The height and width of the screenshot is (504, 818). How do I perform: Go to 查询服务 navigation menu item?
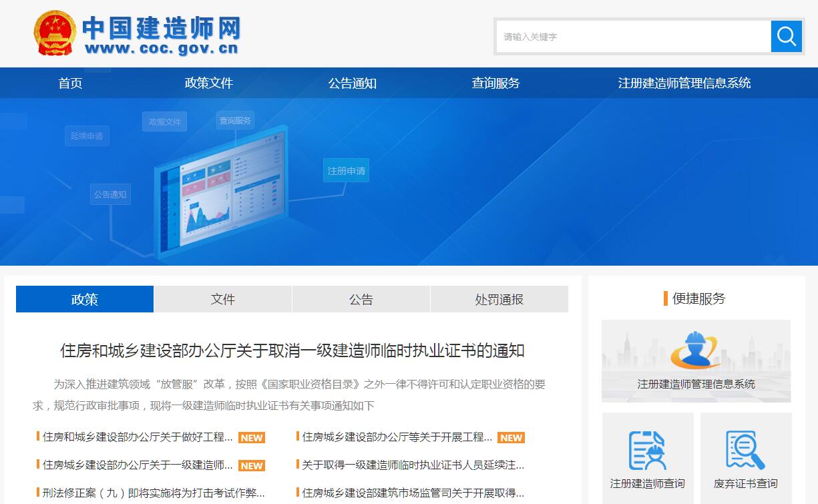[495, 83]
